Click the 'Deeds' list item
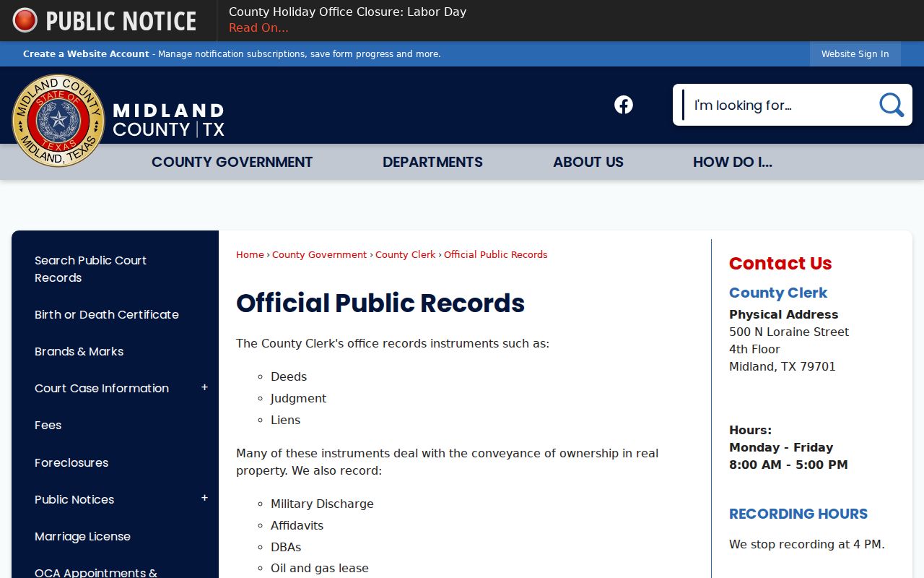924x578 pixels. tap(289, 376)
